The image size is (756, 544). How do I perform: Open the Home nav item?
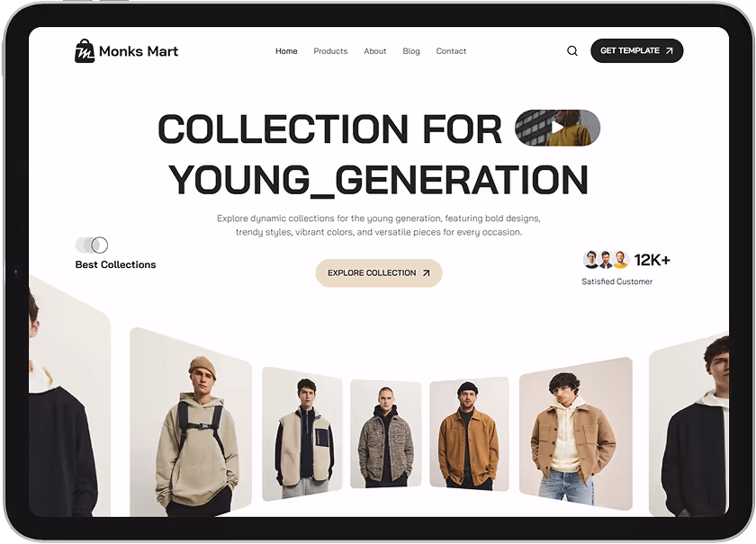pos(286,51)
